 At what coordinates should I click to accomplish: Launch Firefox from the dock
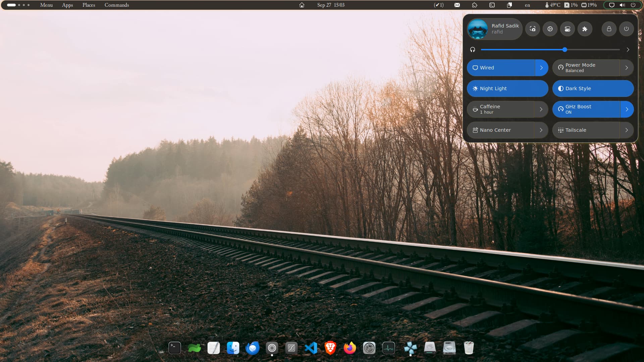point(350,348)
